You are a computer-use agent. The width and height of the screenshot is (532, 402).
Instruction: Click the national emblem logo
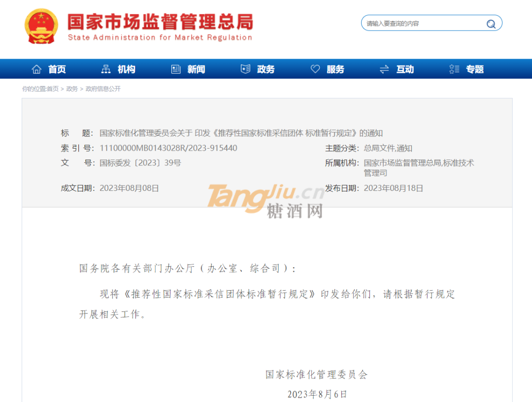(x=41, y=26)
